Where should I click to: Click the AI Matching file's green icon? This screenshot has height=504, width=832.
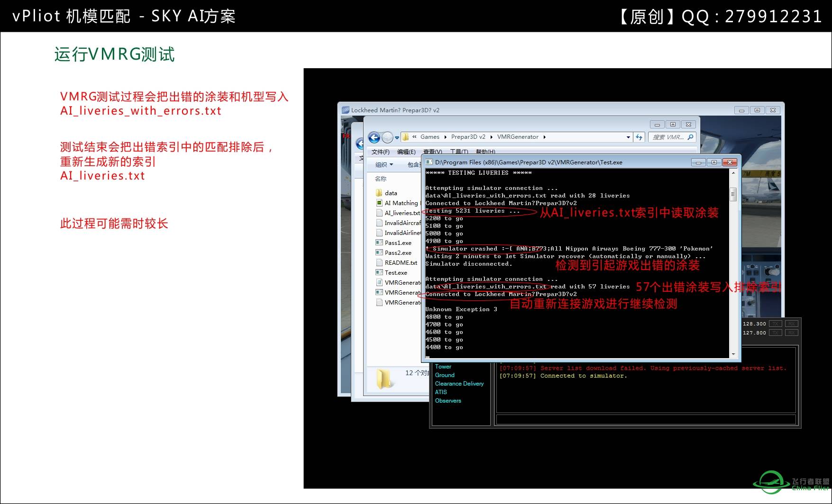[379, 203]
